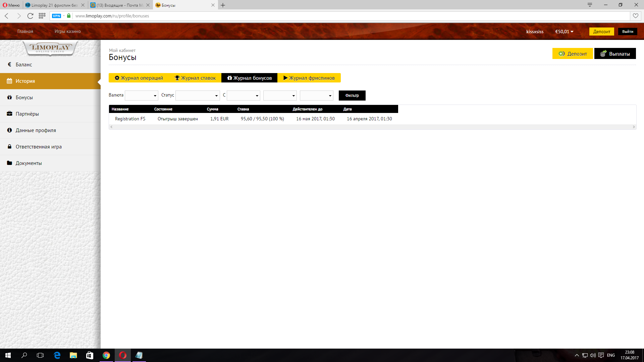
Task: Open the first date dropdown after С
Action: 244,96
